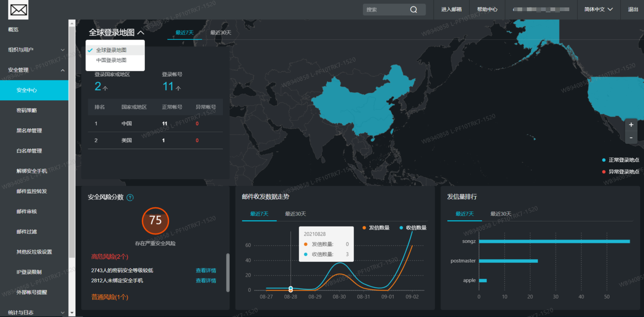Select 最近30天 tab in 邮件收发数据走势
Screen dimensions: 644x317
(295, 214)
